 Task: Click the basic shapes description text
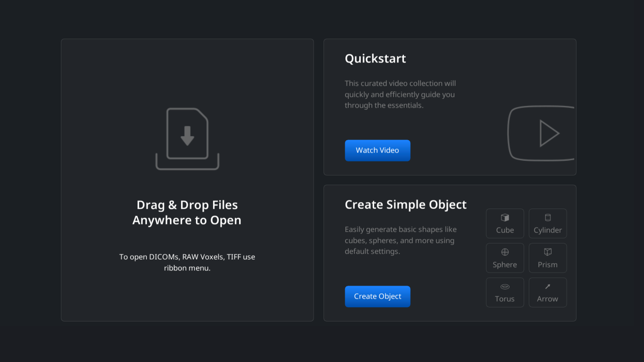pos(400,240)
